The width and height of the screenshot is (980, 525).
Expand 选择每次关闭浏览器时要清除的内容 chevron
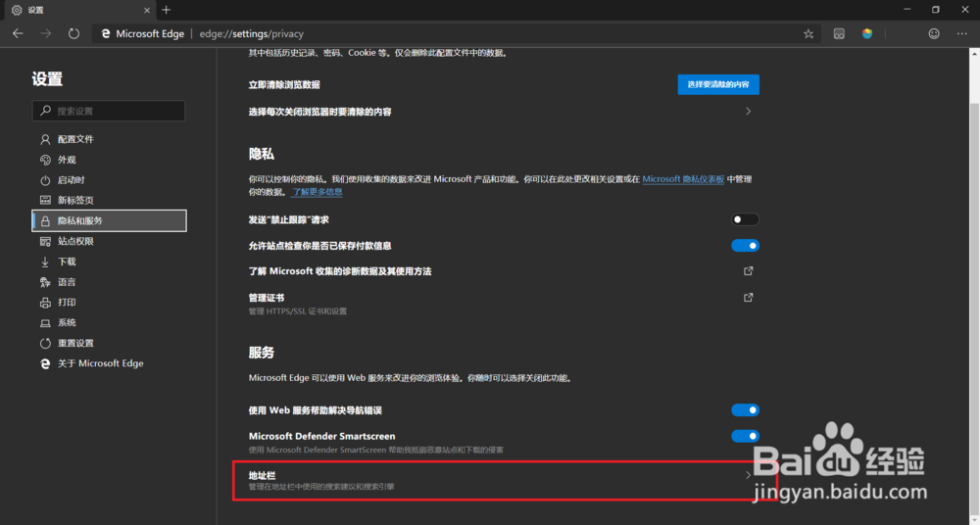[748, 112]
